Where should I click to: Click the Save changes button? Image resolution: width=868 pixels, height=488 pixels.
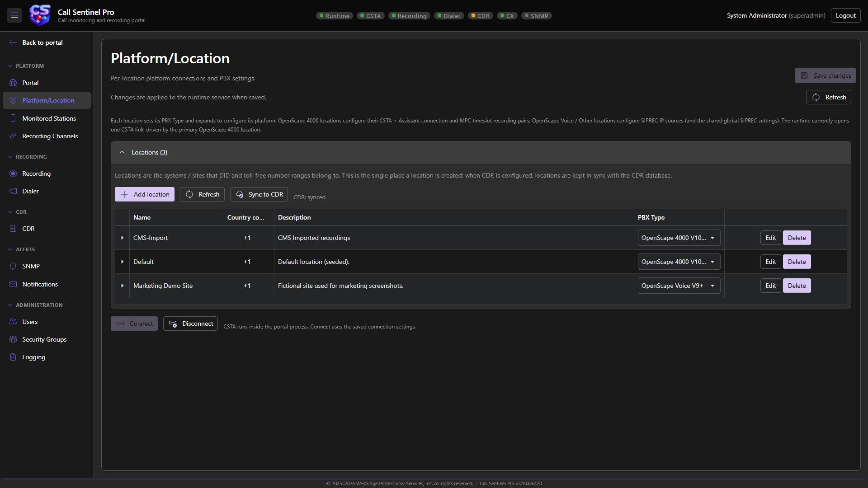(x=825, y=75)
